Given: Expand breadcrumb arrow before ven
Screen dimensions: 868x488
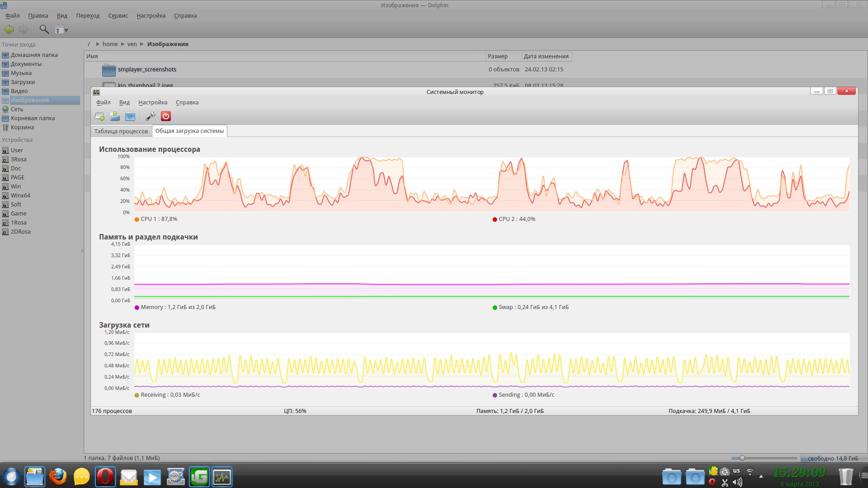Looking at the screenshot, I should click(123, 44).
